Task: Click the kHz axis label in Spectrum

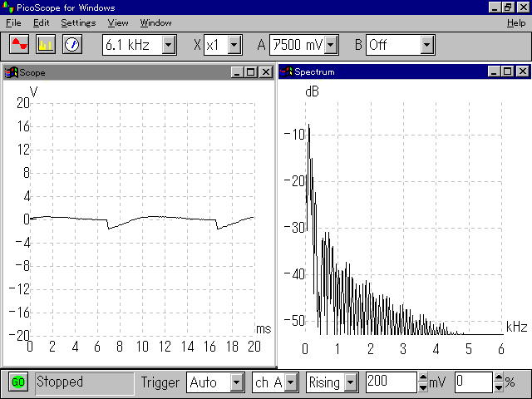Action: pos(516,327)
